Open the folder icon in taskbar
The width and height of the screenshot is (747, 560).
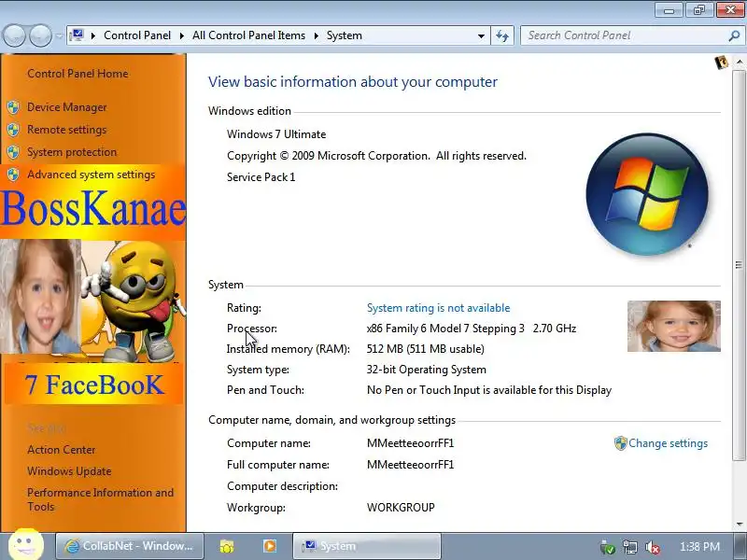pos(227,546)
